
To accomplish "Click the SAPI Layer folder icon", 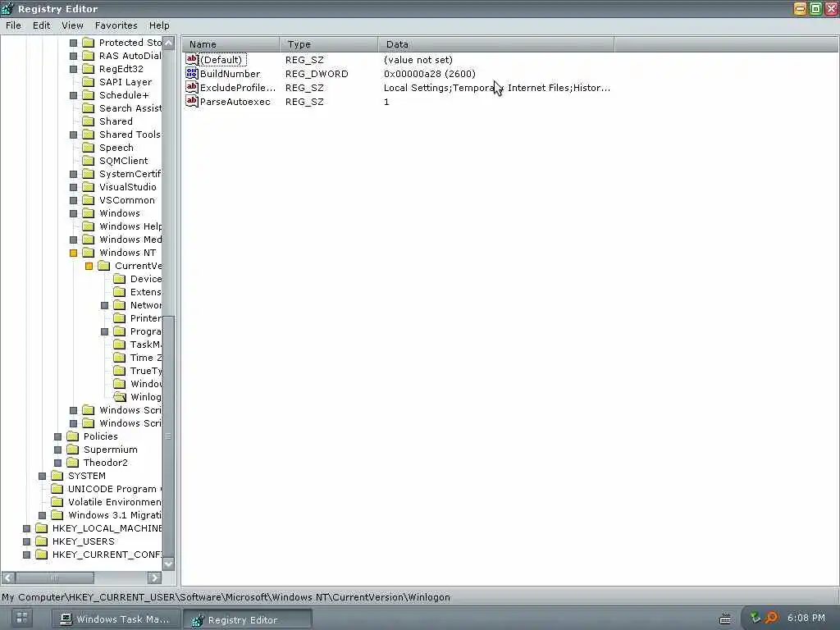I will pos(89,82).
